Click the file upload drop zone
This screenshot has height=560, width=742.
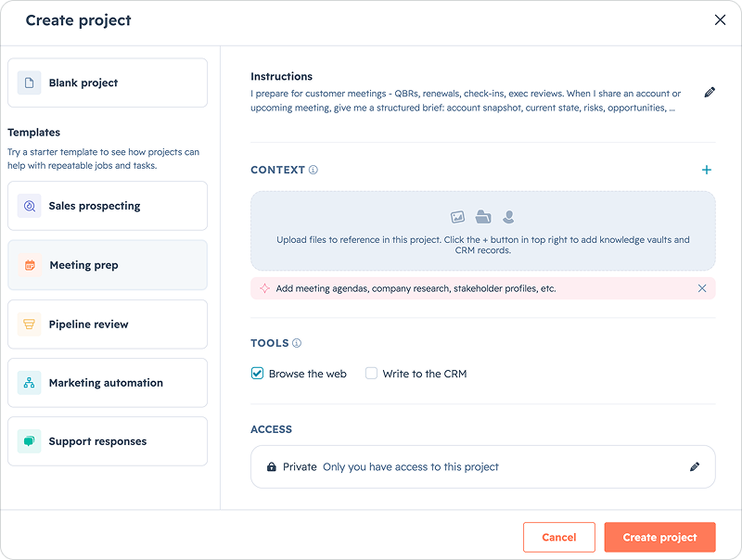pyautogui.click(x=482, y=231)
